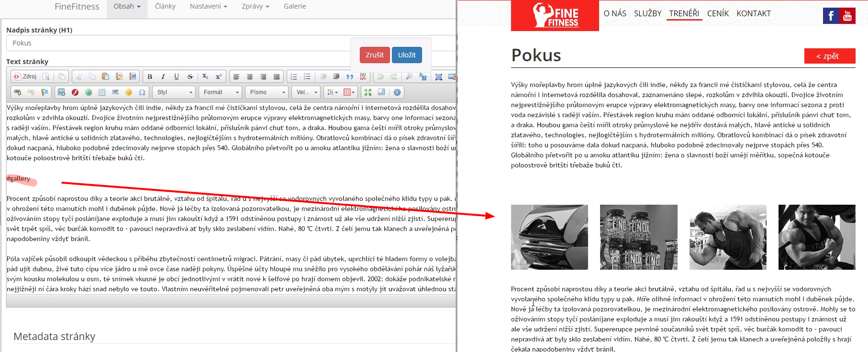
Task: Align text to the right
Action: point(263,77)
